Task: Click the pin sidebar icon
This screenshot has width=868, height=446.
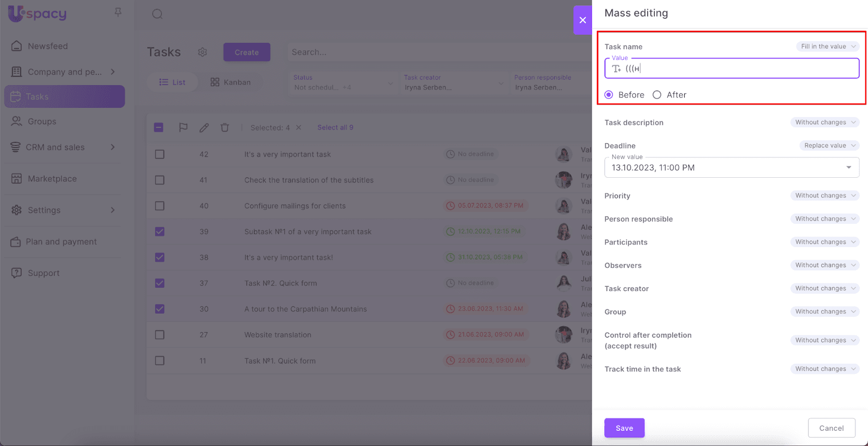Action: (x=118, y=12)
